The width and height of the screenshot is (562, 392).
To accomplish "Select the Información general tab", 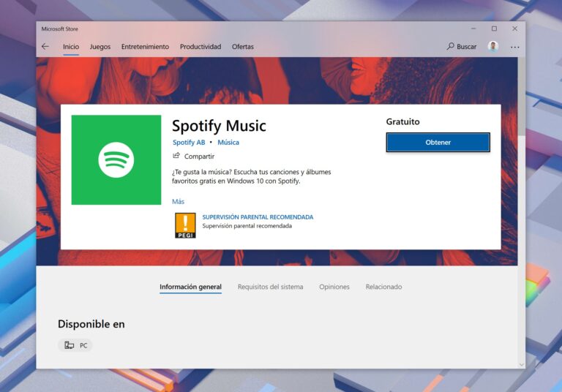I will [x=191, y=287].
